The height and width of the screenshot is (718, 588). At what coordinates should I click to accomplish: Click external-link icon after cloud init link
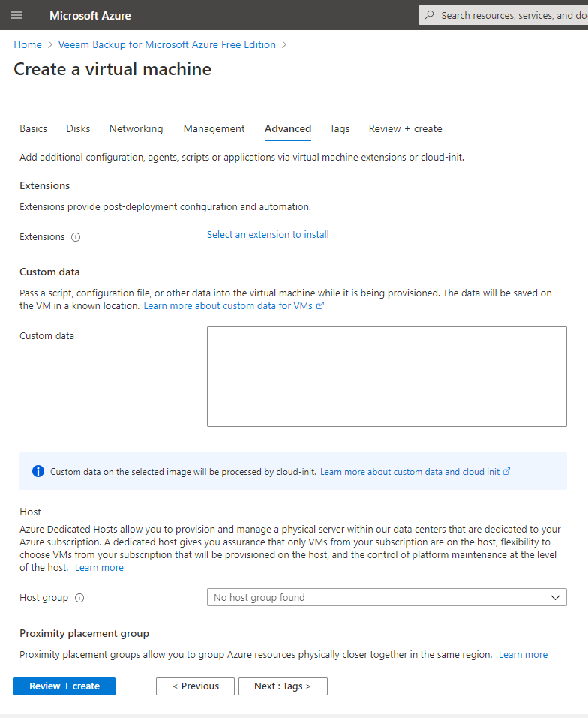pos(506,471)
